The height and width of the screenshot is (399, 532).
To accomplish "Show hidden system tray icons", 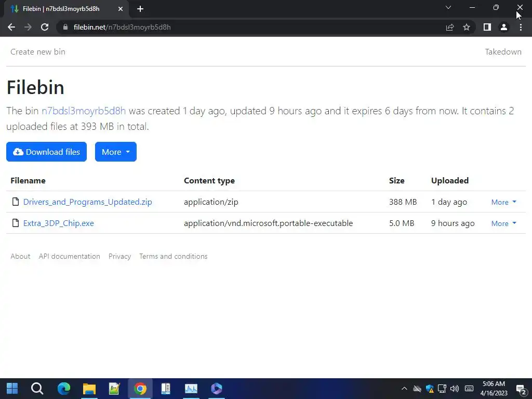I will coord(404,389).
